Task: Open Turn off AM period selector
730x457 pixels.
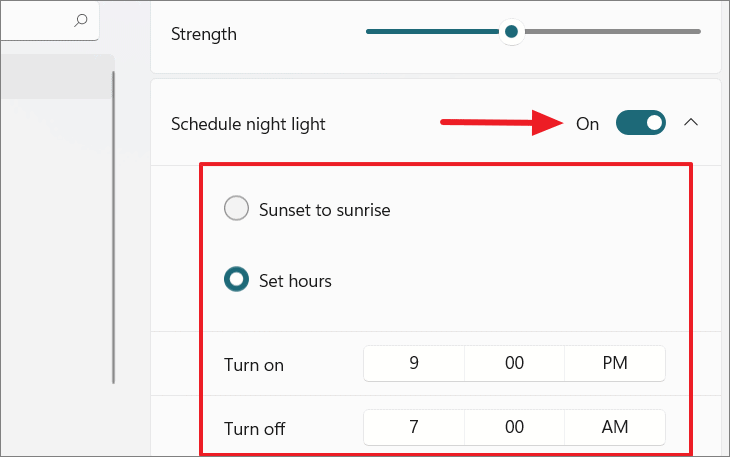Action: point(615,427)
